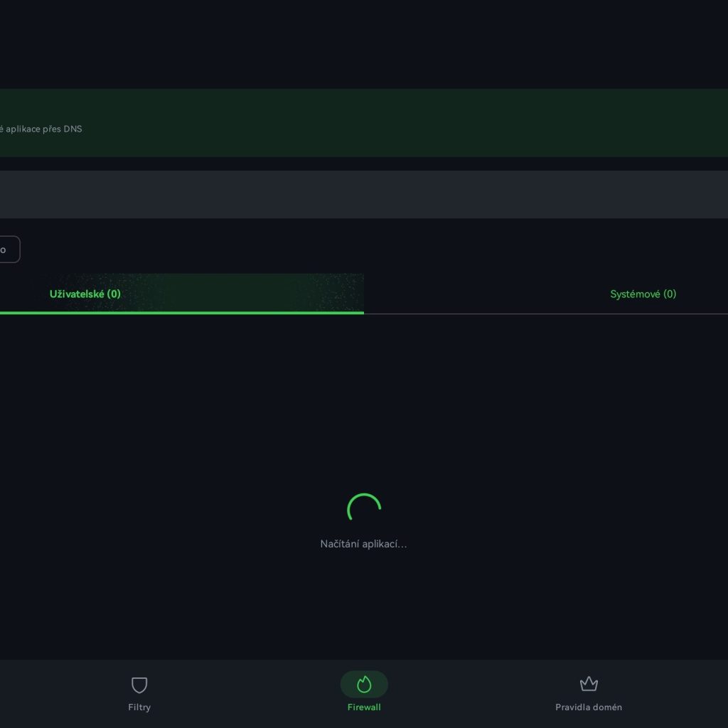Viewport: 728px width, 728px height.
Task: Click the 'Načítání aplikací…' loading text
Action: pos(364,544)
